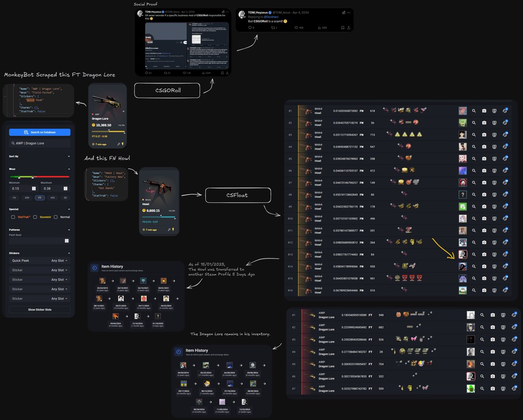
Task: Retweet the 'CSGORoll is a scam' reply tweet
Action: [x=273, y=27]
